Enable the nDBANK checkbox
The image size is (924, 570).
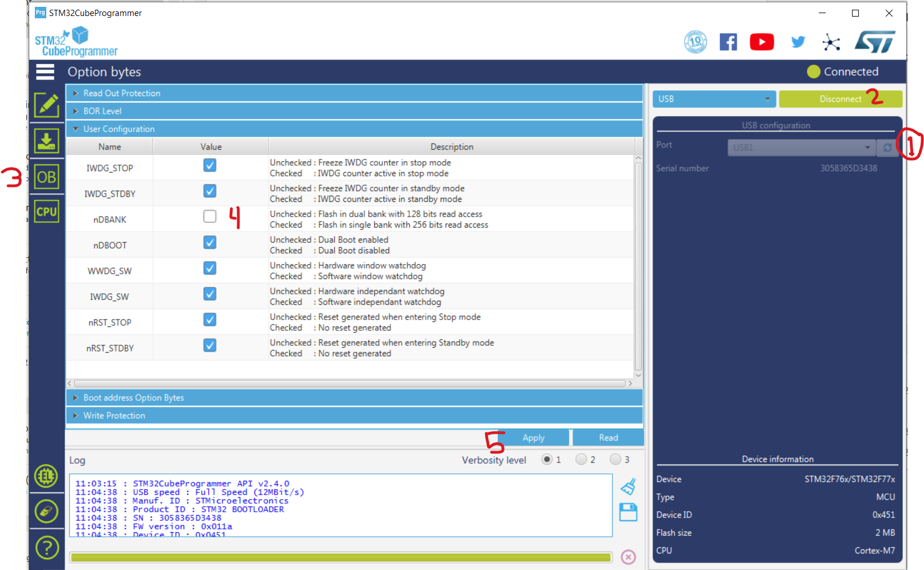(x=210, y=216)
